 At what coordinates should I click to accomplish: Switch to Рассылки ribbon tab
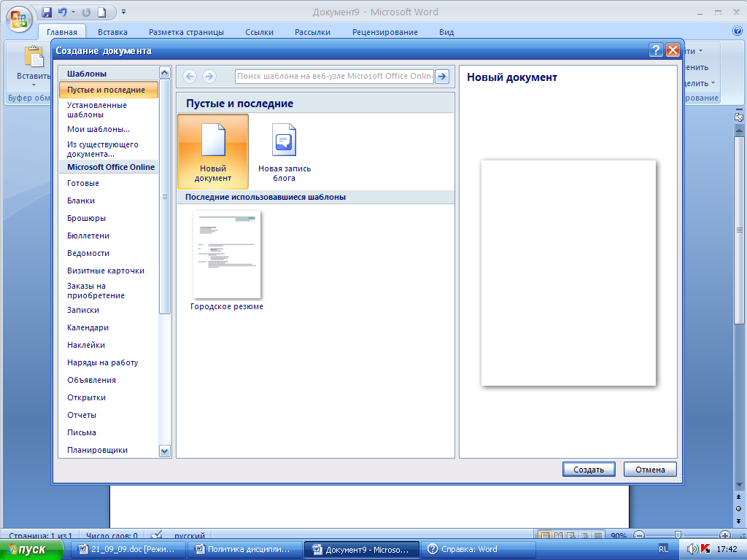(x=312, y=32)
